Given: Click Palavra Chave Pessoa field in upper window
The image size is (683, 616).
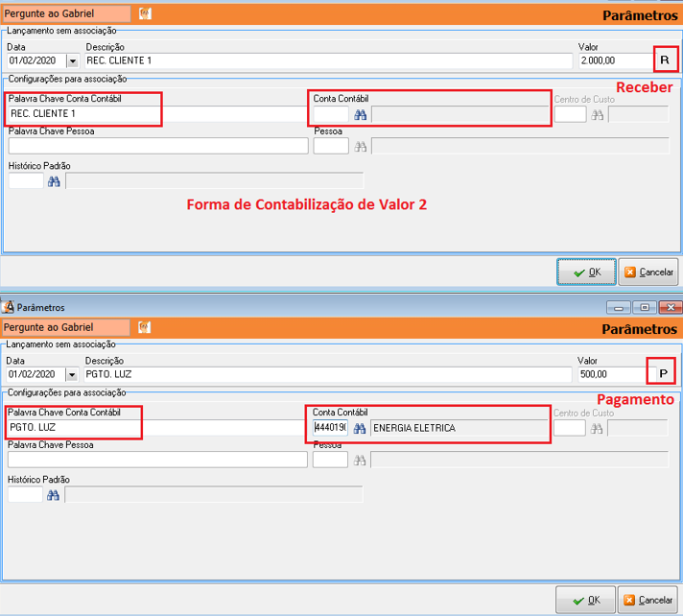Looking at the screenshot, I should [158, 146].
